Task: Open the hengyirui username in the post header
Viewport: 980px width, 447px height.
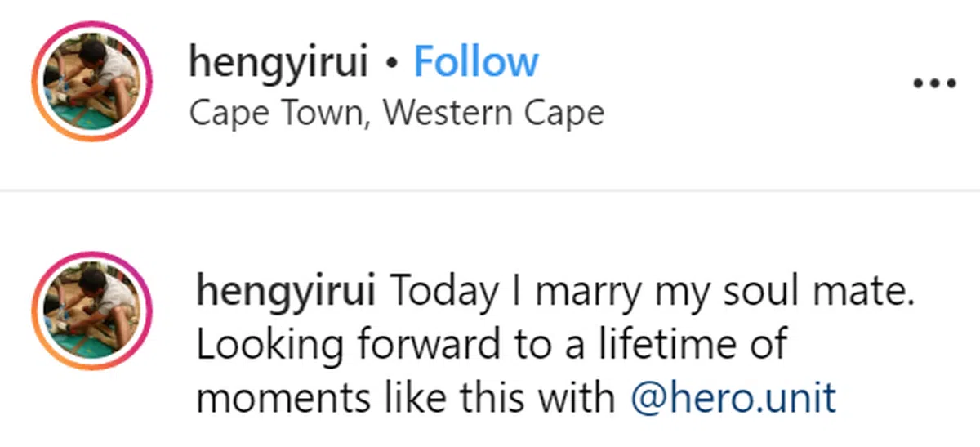Action: pos(278,64)
